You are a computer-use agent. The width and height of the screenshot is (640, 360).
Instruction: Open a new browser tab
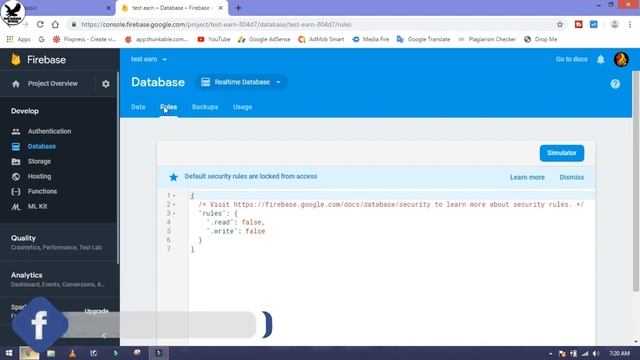[238, 8]
